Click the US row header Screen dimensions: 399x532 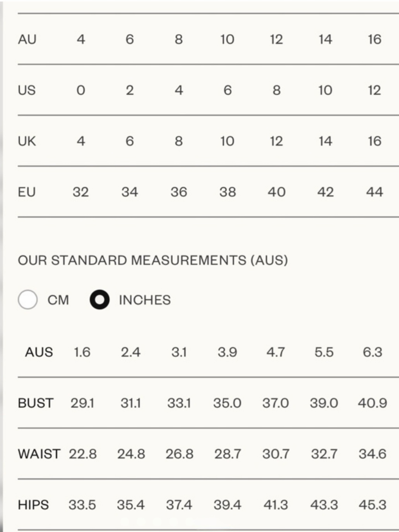tap(27, 90)
